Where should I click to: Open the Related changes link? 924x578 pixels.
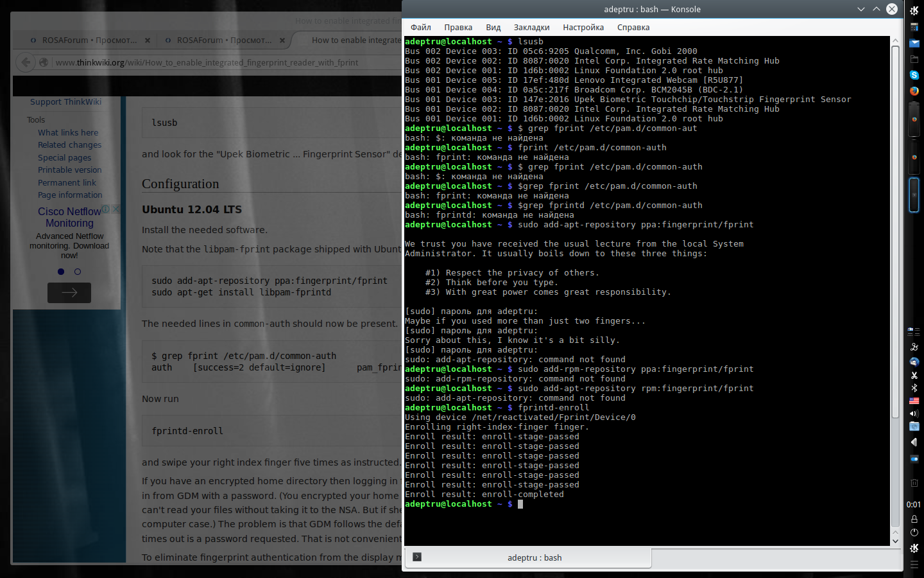click(x=69, y=145)
